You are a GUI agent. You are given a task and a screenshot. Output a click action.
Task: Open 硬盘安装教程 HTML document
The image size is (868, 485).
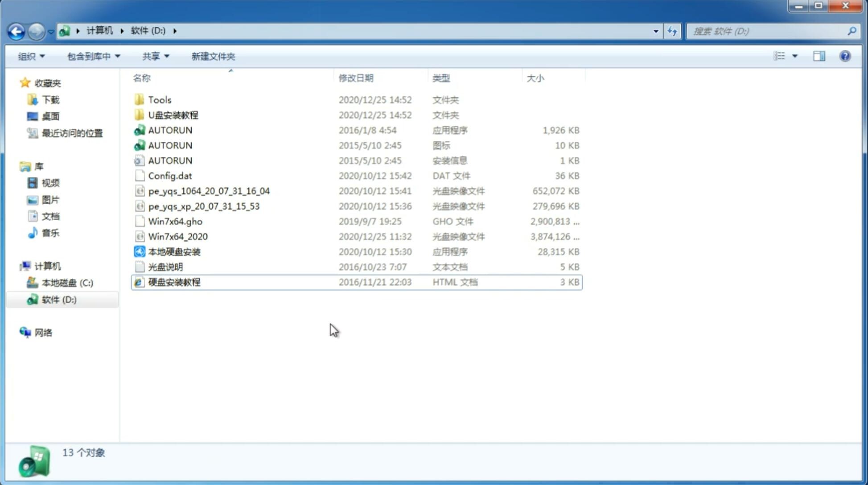(173, 282)
